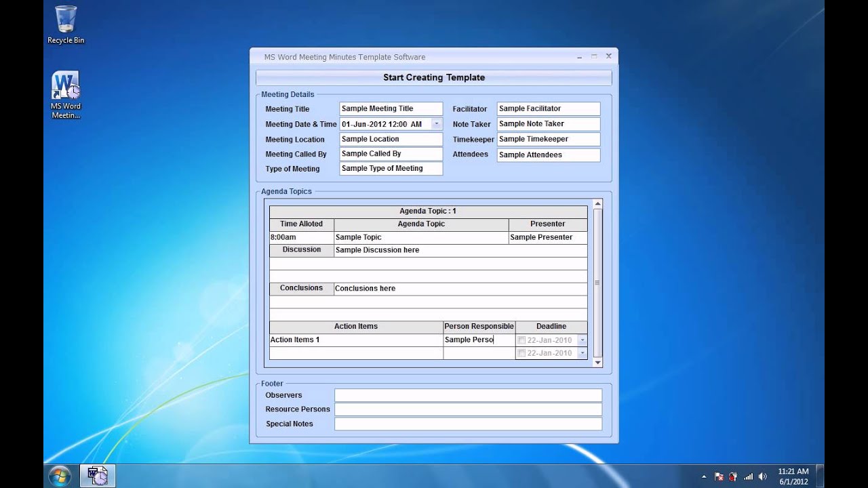This screenshot has width=868, height=488.
Task: Click the agenda scrollbar down arrow
Action: 597,363
